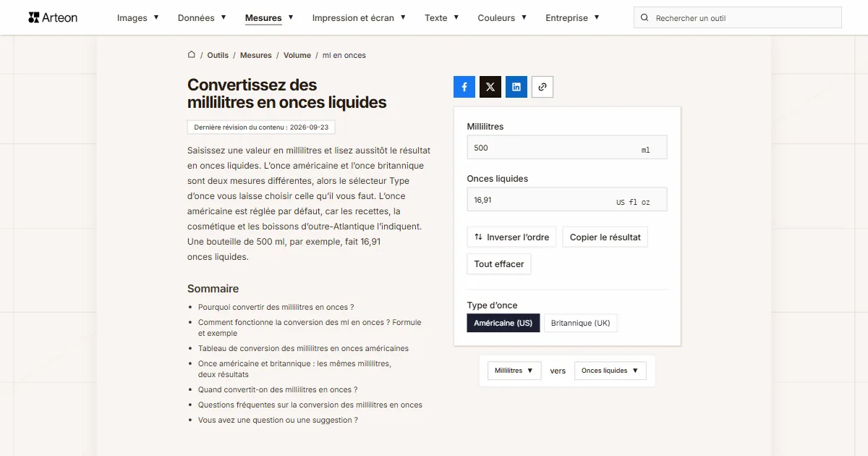Select Britannique (UK) ounce type
The image size is (868, 456).
pos(581,323)
